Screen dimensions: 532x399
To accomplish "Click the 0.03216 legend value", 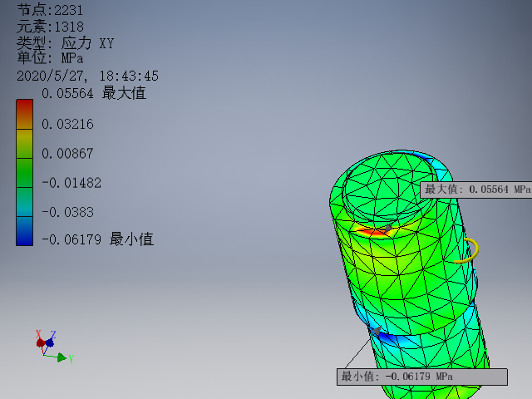I will point(67,124).
